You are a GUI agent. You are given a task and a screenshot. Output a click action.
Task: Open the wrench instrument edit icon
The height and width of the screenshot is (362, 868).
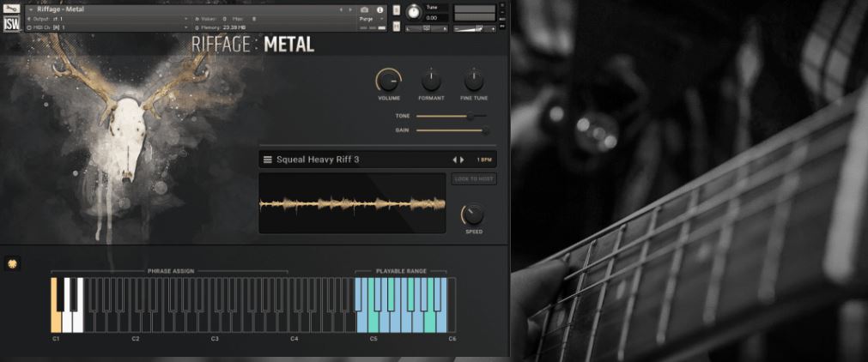coord(12,9)
